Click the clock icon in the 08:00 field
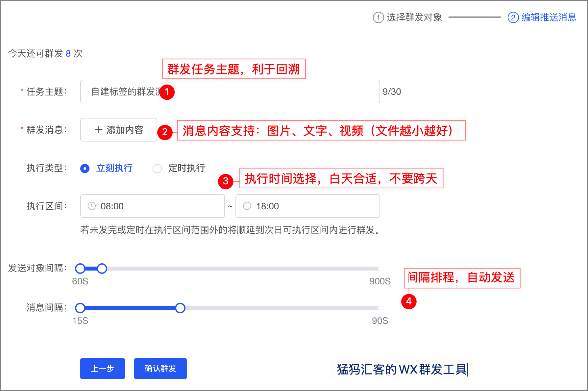This screenshot has height=391, width=588. [x=92, y=206]
